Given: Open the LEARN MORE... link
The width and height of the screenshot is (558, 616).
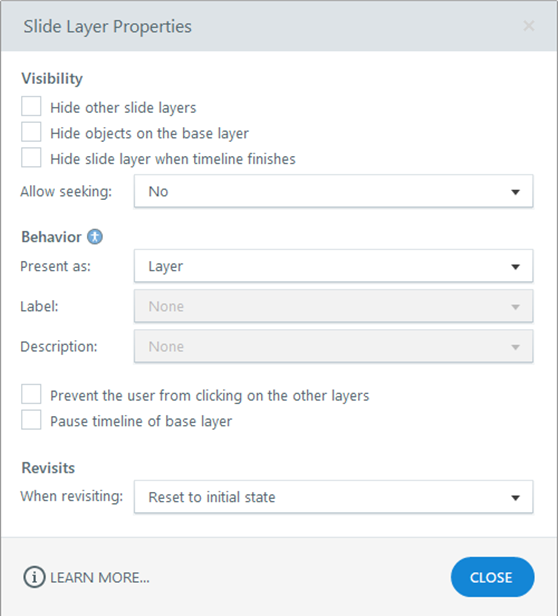Looking at the screenshot, I should [x=100, y=578].
